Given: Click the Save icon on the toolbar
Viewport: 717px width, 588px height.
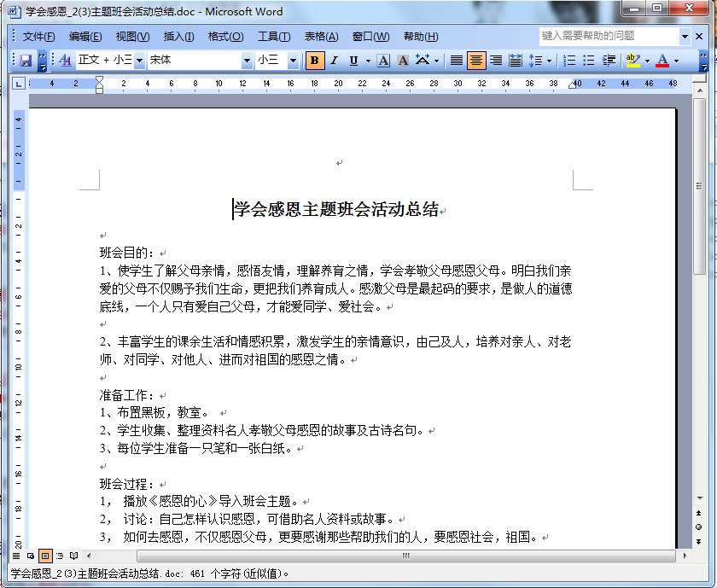Looking at the screenshot, I should pos(24,61).
